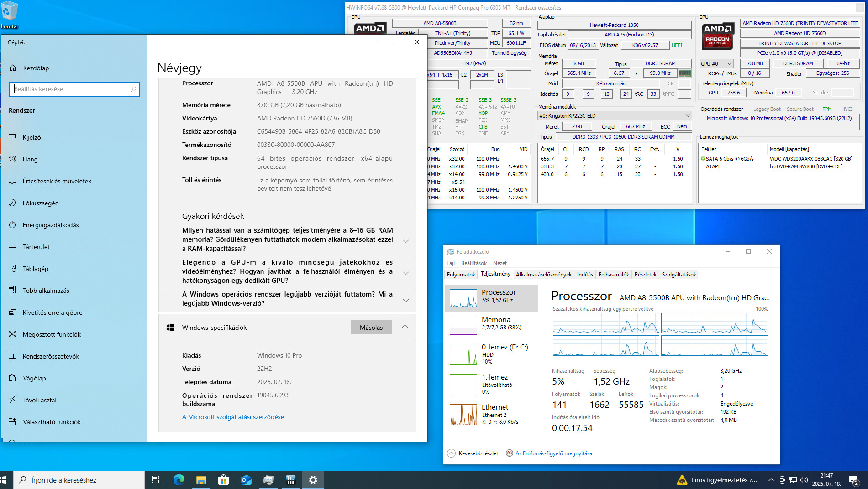Open the Nézet menu in Task Manager
Image resolution: width=868 pixels, height=489 pixels.
[500, 263]
